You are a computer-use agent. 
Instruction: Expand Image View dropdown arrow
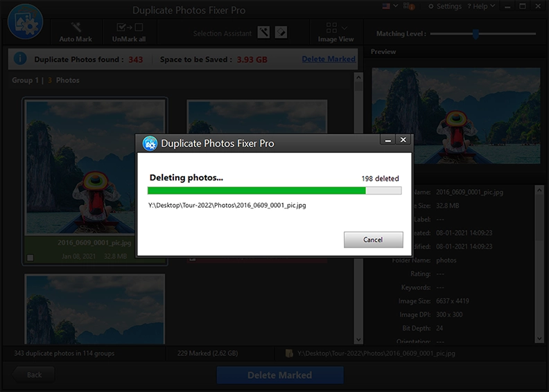[x=345, y=28]
